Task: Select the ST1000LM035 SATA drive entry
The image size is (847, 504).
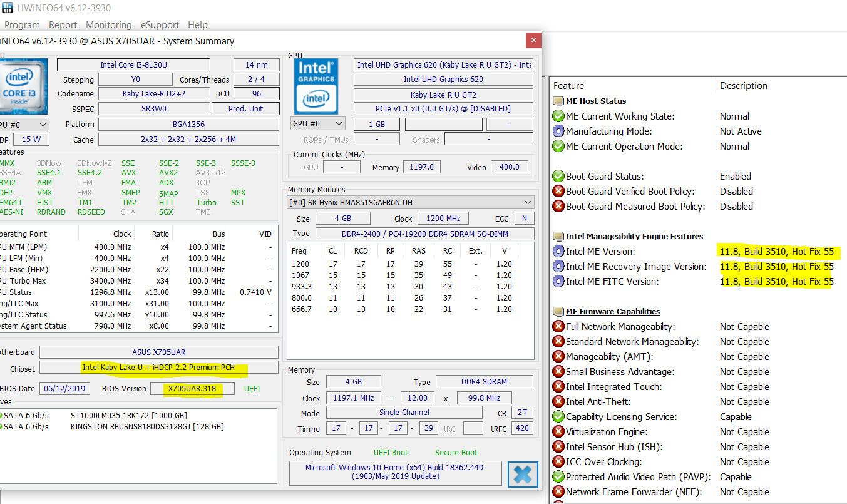Action: point(128,416)
